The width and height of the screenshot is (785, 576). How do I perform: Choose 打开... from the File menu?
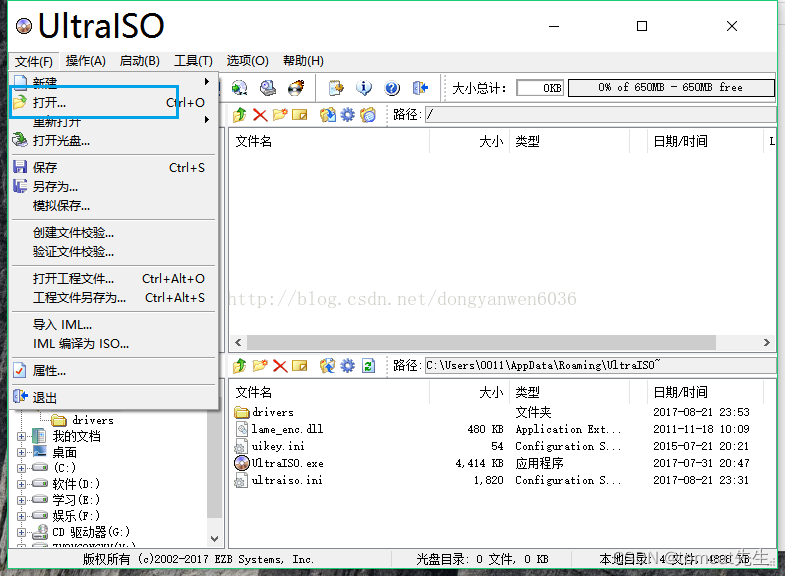pos(114,103)
